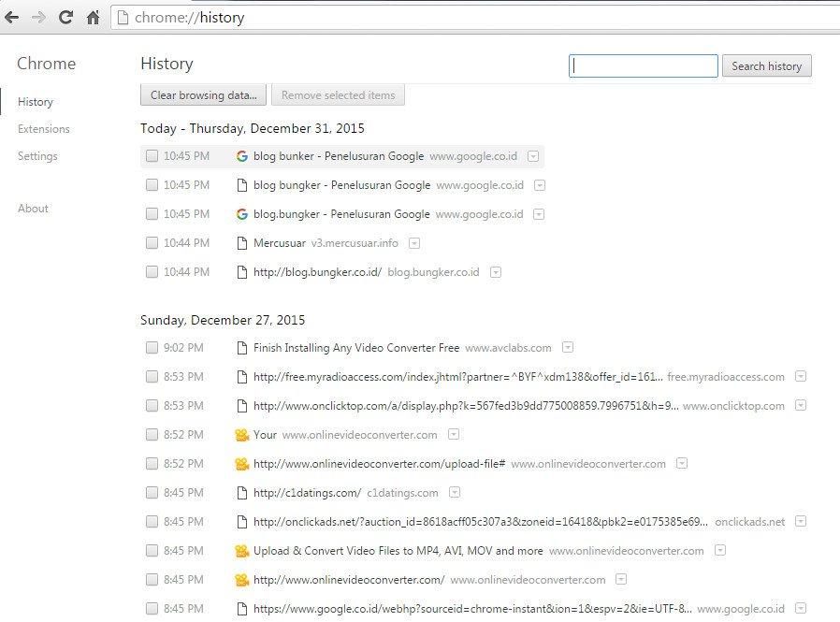Expand options for blog.bungker search entry
The width and height of the screenshot is (840, 622).
pos(539,214)
